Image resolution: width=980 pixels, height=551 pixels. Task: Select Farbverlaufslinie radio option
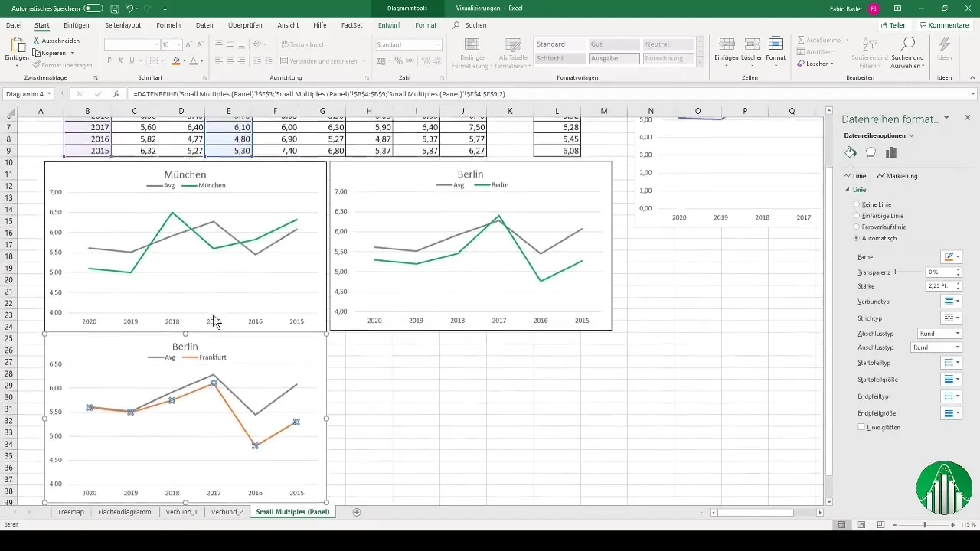tap(857, 227)
